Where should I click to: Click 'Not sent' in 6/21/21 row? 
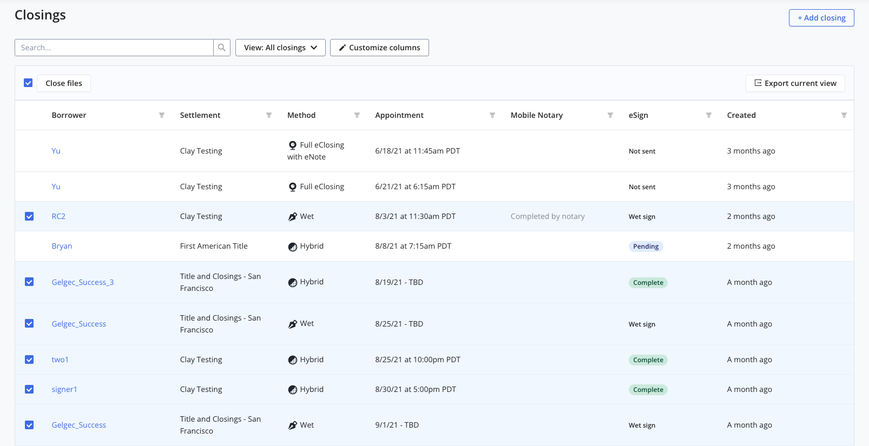[642, 187]
